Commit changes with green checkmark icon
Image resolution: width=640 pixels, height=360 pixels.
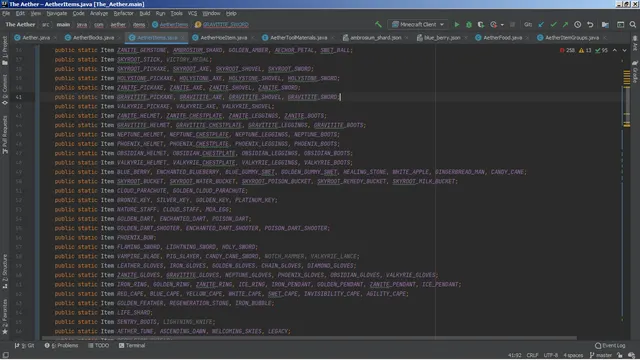click(553, 24)
